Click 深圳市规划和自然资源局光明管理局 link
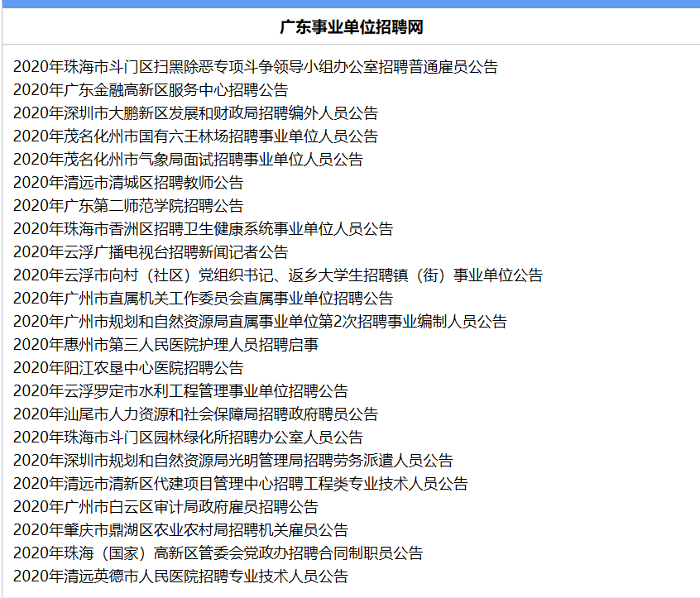The height and width of the screenshot is (598, 700). 233,461
